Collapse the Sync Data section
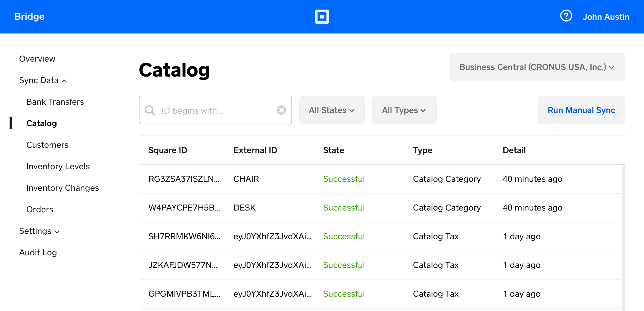644x311 pixels. [x=43, y=80]
